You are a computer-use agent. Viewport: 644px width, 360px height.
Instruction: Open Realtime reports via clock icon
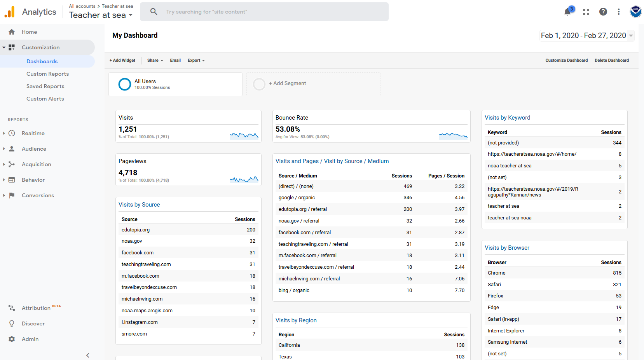12,133
